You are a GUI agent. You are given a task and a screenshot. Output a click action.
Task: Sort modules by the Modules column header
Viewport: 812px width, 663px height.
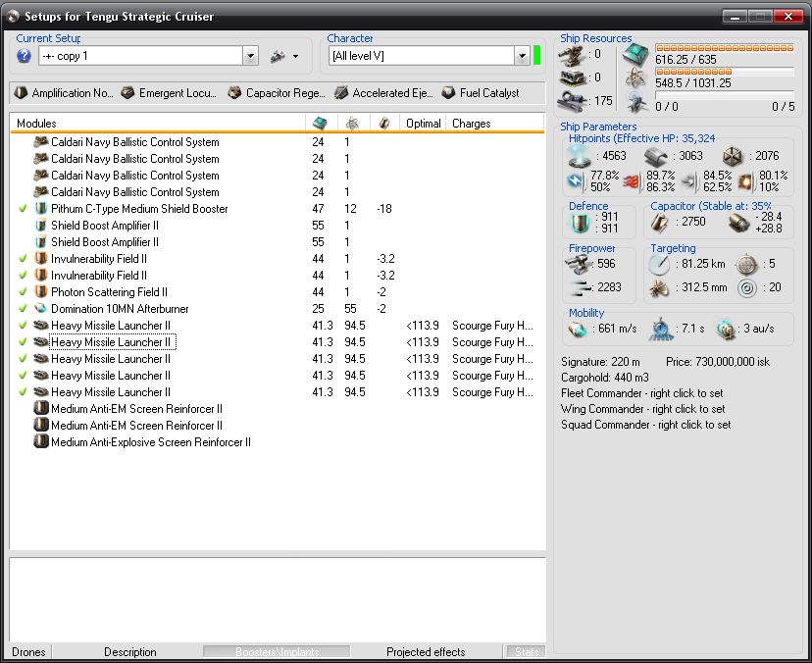pos(158,124)
